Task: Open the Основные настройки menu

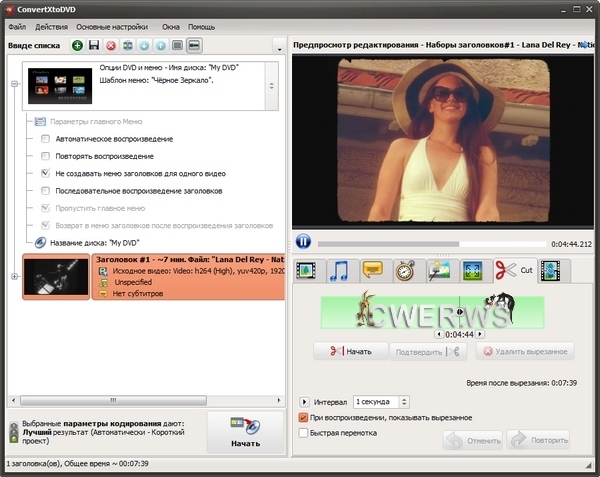Action: [x=112, y=26]
